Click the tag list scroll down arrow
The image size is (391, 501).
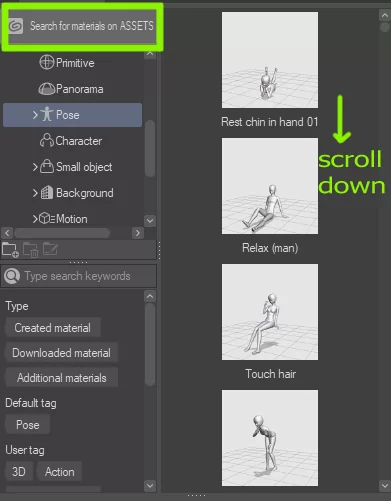[x=150, y=485]
